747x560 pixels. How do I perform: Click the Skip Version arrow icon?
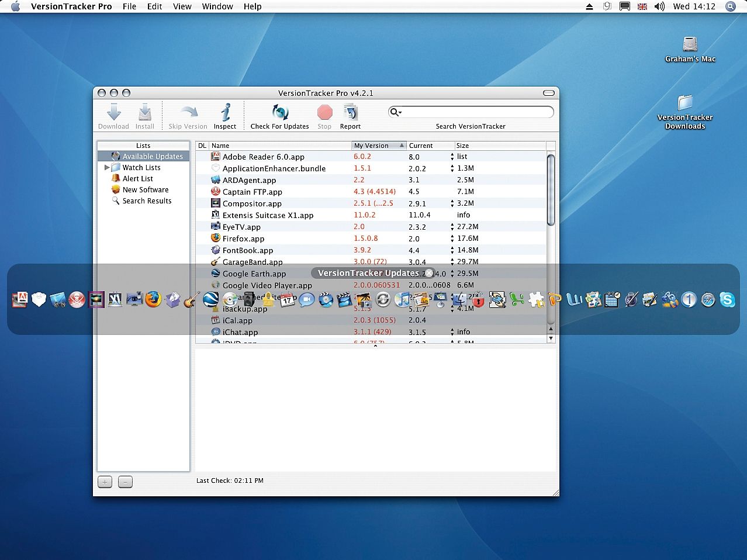coord(188,112)
